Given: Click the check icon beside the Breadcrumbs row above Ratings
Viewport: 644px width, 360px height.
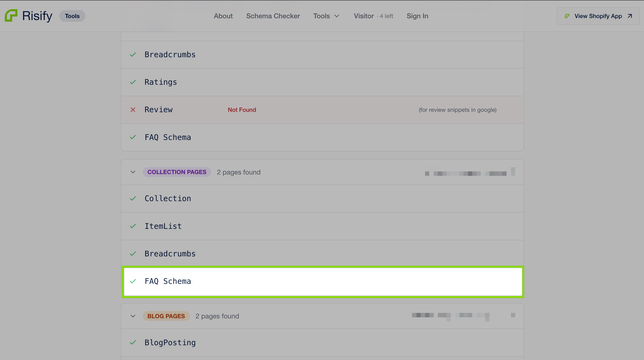Looking at the screenshot, I should (x=133, y=55).
